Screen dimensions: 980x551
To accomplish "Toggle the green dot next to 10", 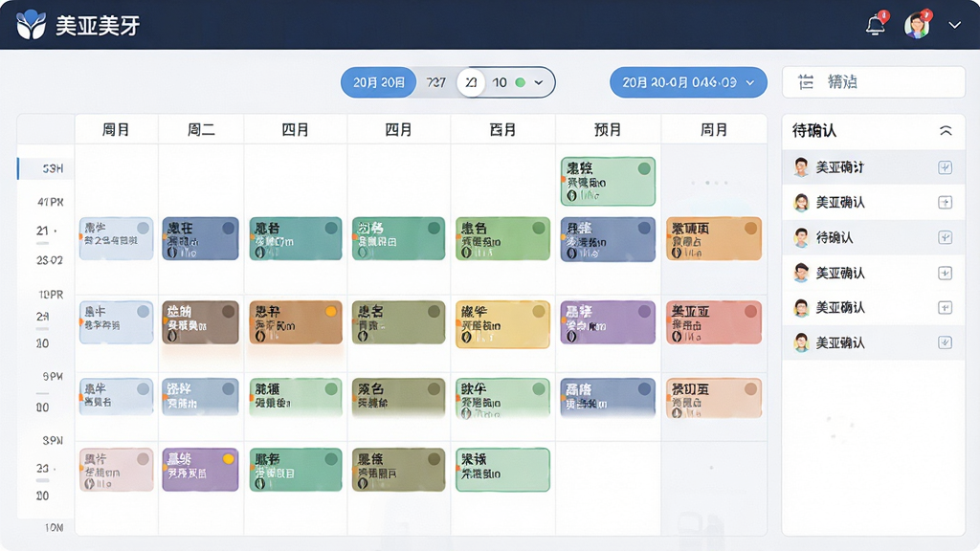I will coord(520,82).
